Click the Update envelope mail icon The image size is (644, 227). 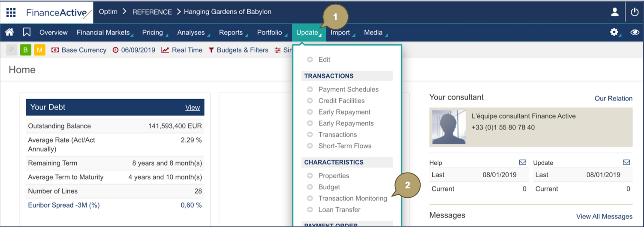coord(626,162)
